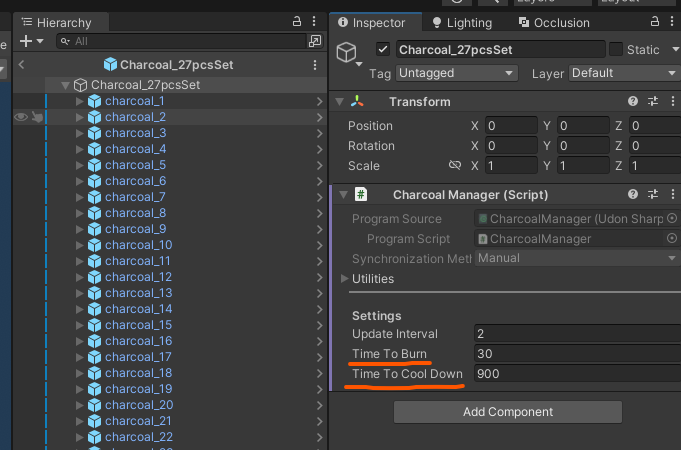Click the Update Interval value field
681x450 pixels.
click(x=577, y=334)
